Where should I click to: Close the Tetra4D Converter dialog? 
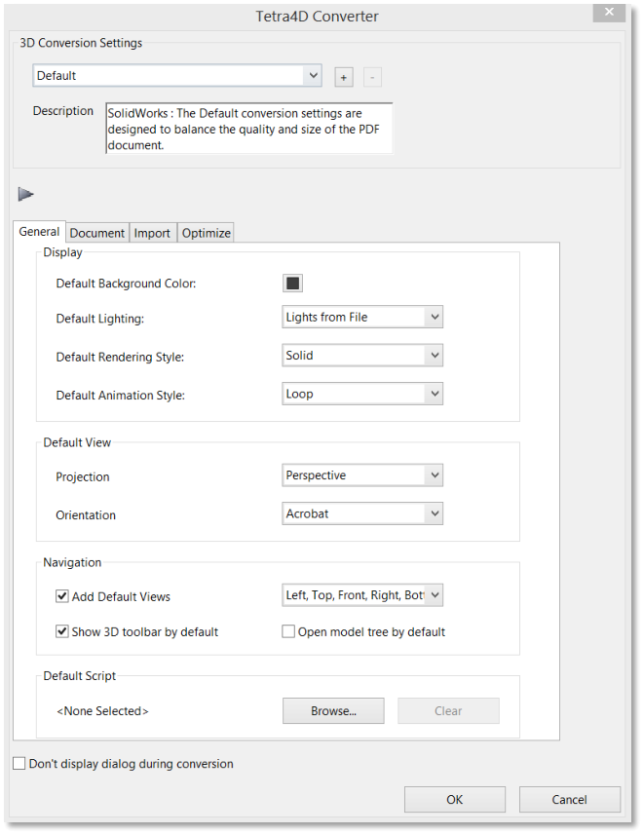click(609, 12)
